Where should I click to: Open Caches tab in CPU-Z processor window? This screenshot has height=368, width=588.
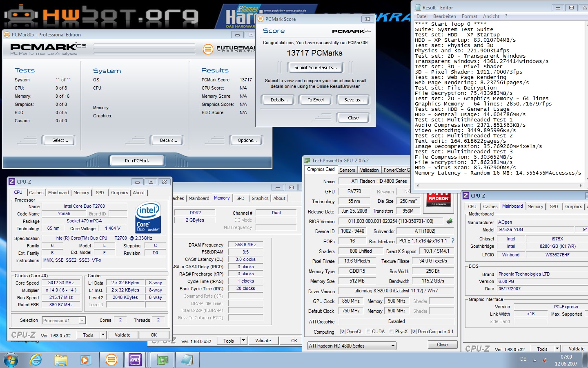click(36, 193)
